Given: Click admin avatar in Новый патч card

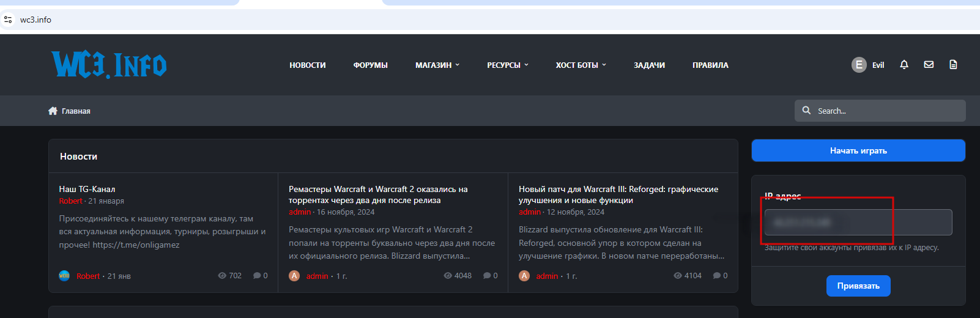Looking at the screenshot, I should [x=524, y=276].
